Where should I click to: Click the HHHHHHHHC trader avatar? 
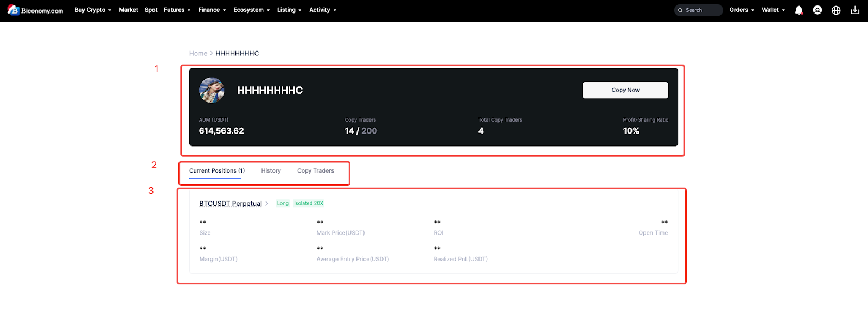212,90
